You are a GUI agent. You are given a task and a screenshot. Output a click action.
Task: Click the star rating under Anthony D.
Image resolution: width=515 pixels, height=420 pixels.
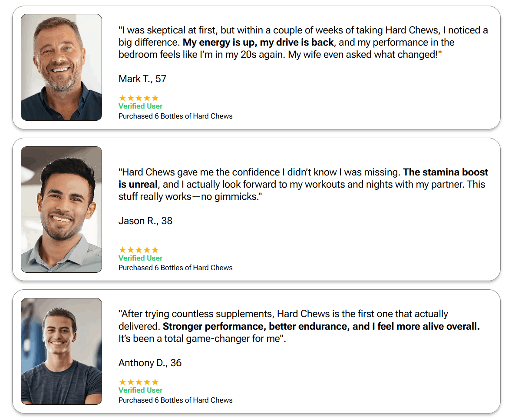pyautogui.click(x=139, y=382)
